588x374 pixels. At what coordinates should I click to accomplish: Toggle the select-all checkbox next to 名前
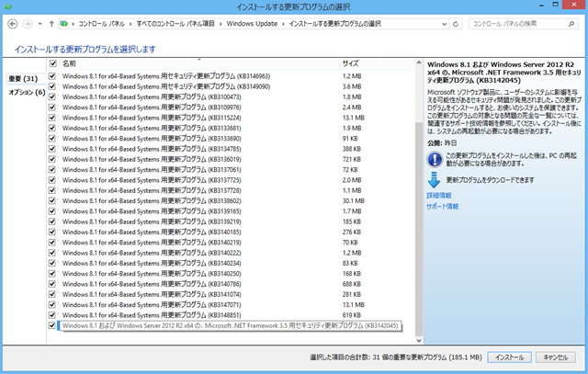53,63
